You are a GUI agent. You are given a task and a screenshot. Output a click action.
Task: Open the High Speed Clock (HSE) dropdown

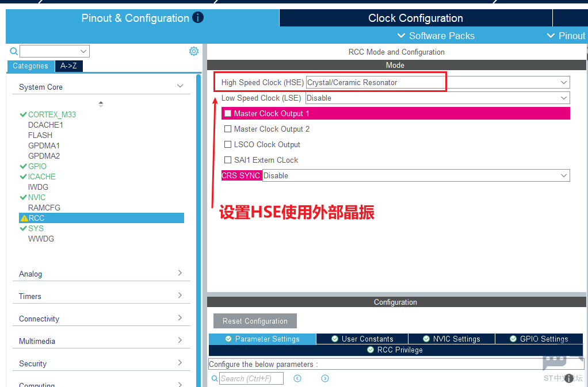click(438, 82)
